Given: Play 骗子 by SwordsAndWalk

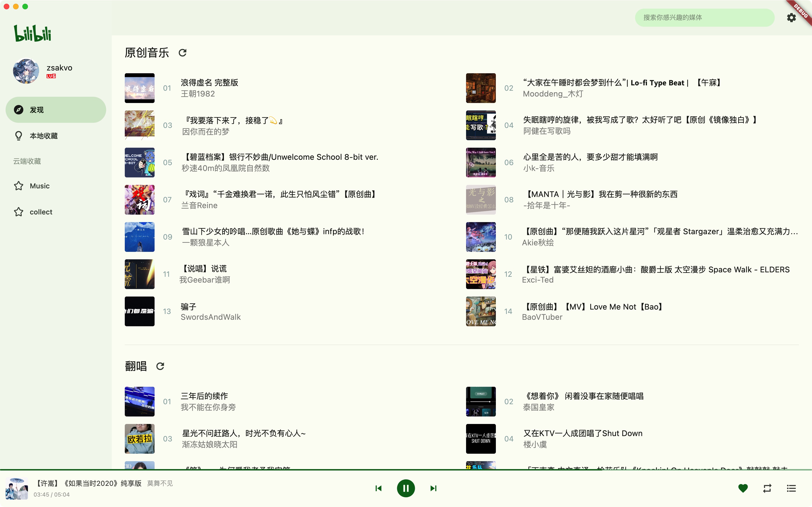Looking at the screenshot, I should 188,307.
